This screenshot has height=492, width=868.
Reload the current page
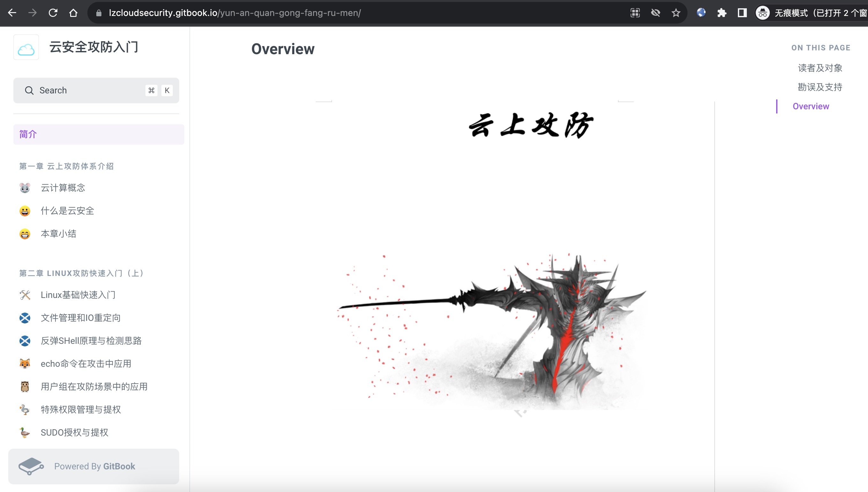click(x=53, y=13)
